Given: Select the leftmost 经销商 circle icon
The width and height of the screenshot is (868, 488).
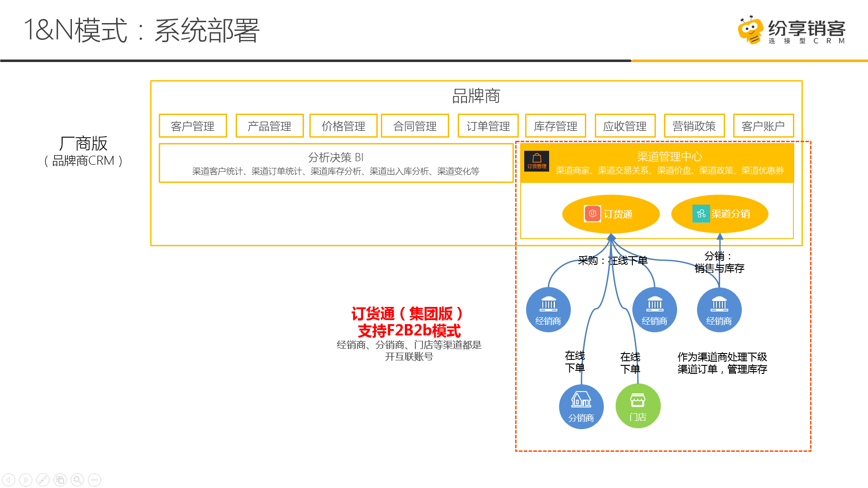Looking at the screenshot, I should coord(548,310).
